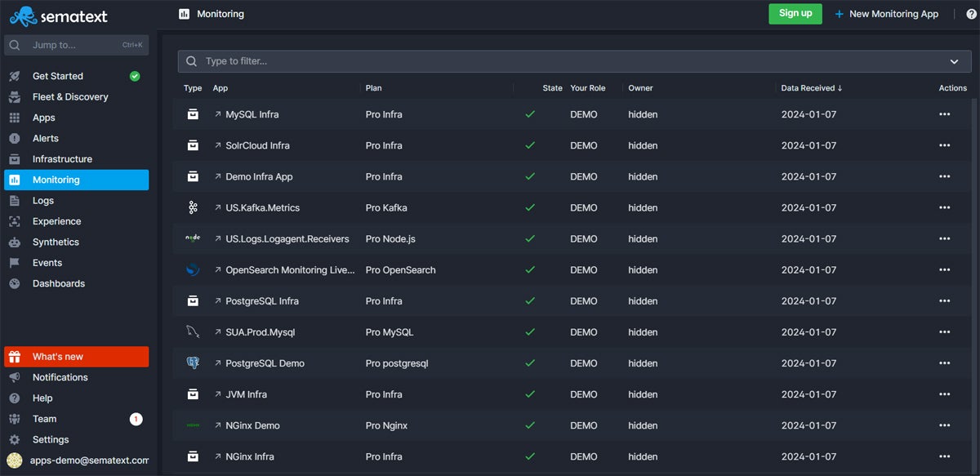Open the actions menu for MySQL Infra

[944, 114]
